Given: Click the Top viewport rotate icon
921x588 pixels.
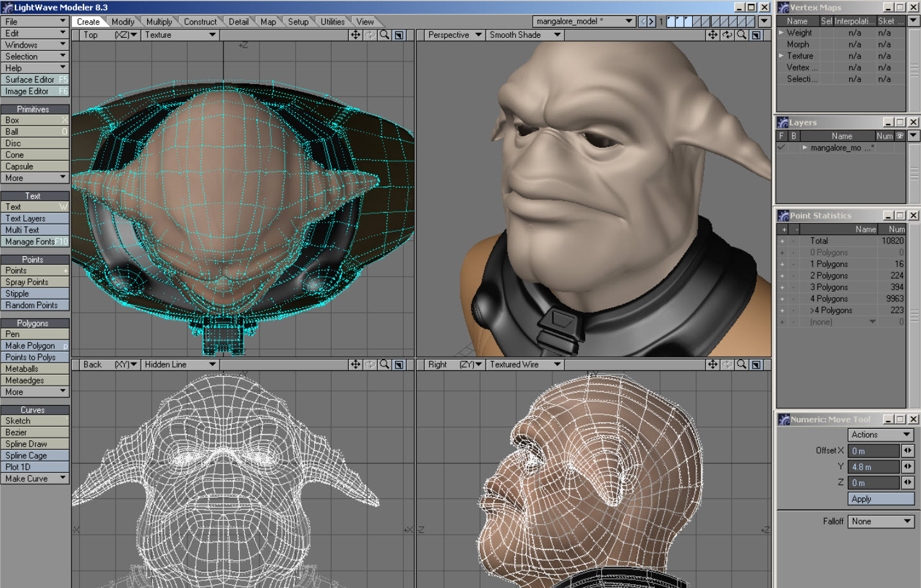Looking at the screenshot, I should [x=370, y=35].
